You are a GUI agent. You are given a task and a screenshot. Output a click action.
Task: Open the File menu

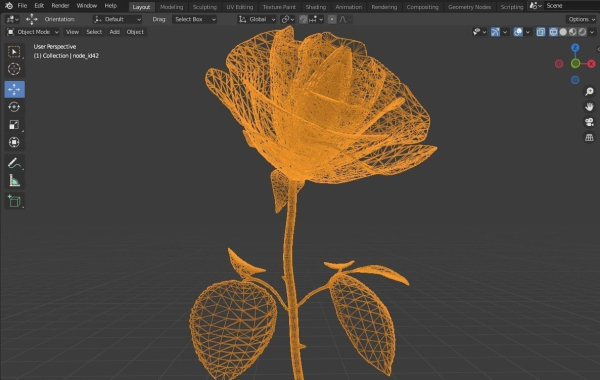(x=22, y=6)
